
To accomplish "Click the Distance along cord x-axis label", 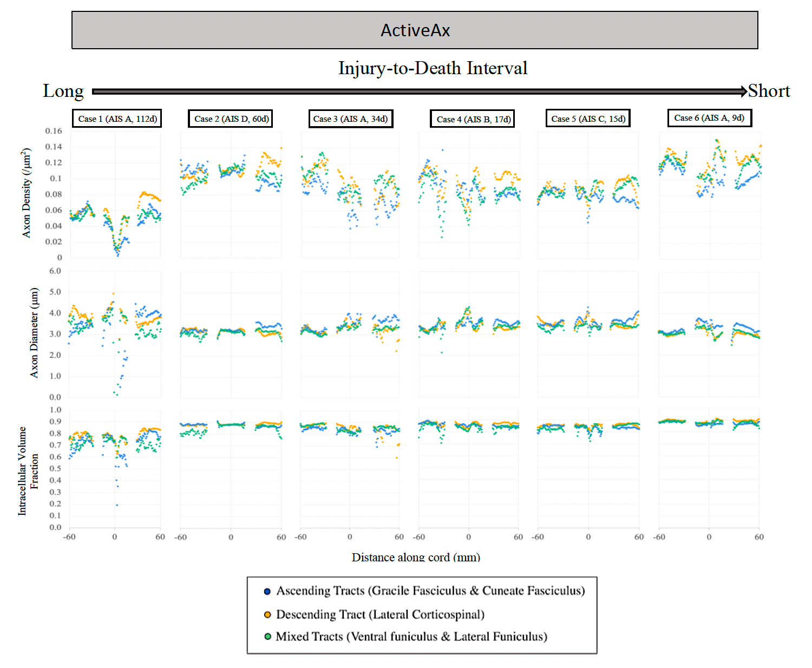I will (x=416, y=557).
